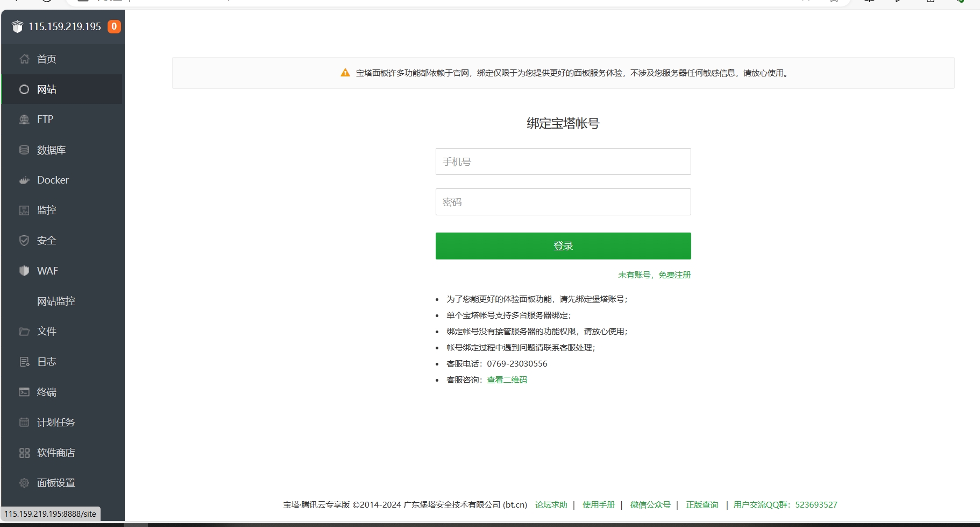Open the Docker menu item
The height and width of the screenshot is (527, 980).
(x=62, y=180)
